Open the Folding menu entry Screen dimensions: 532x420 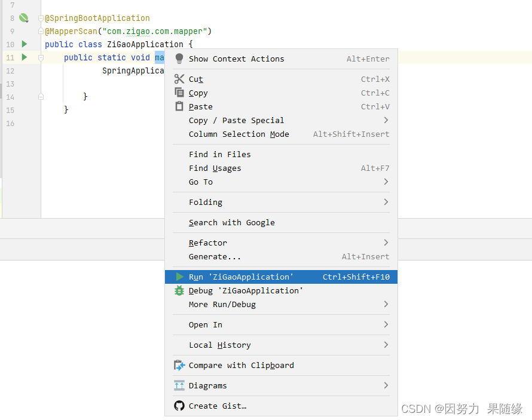281,202
